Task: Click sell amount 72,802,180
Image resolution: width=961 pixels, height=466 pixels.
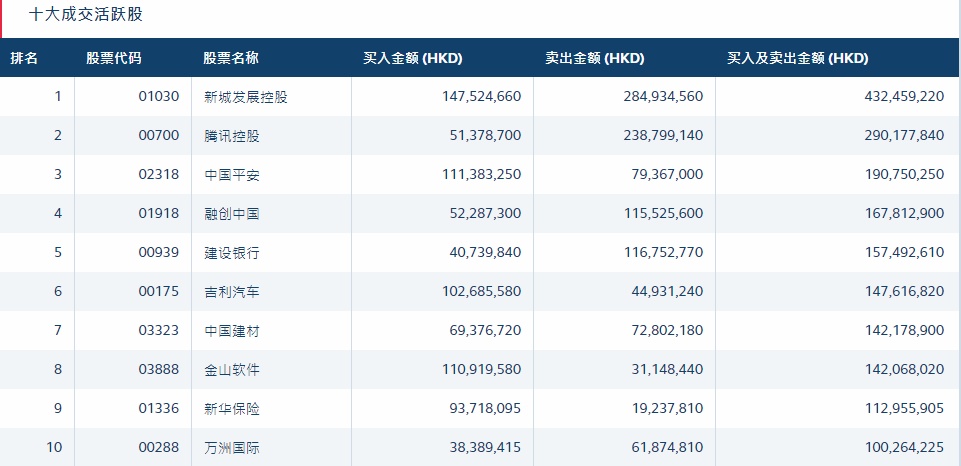Action: click(x=667, y=330)
